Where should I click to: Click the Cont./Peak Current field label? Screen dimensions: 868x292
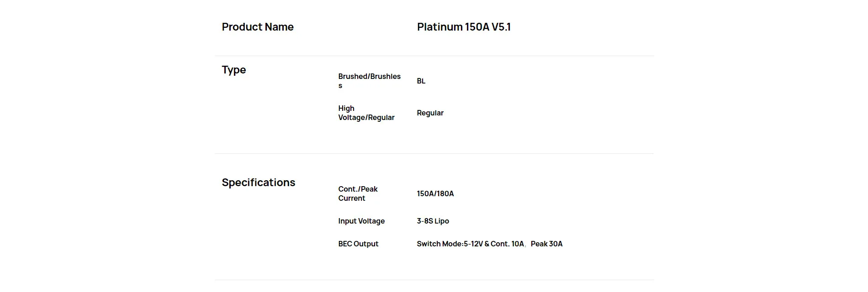(358, 193)
